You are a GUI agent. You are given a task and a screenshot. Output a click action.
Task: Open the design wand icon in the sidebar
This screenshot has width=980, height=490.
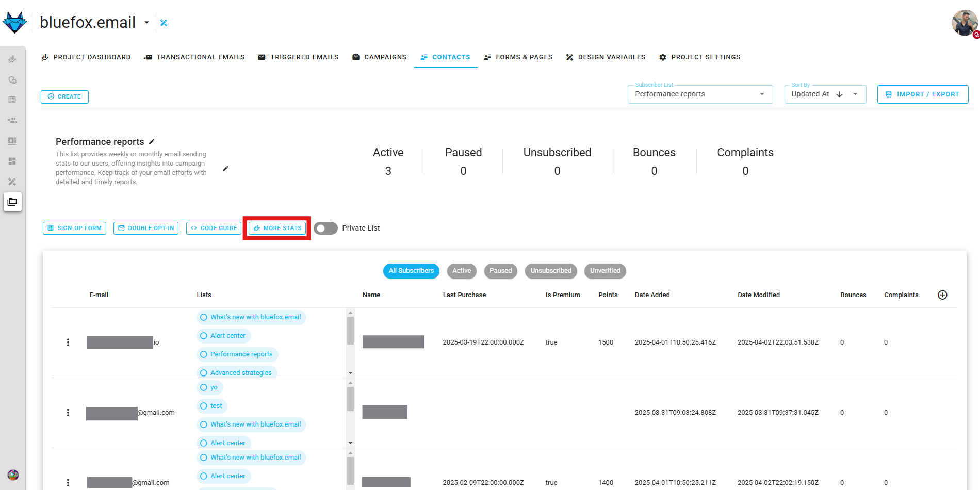(12, 182)
